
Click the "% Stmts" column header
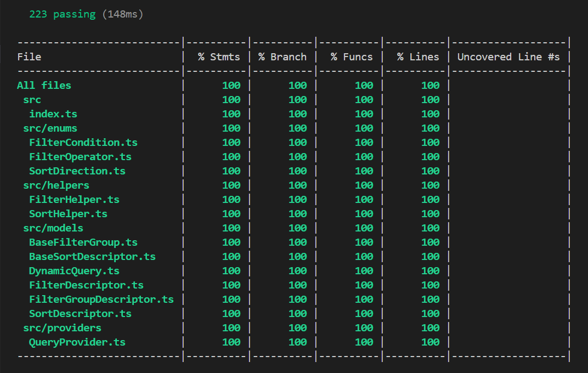[x=219, y=57]
